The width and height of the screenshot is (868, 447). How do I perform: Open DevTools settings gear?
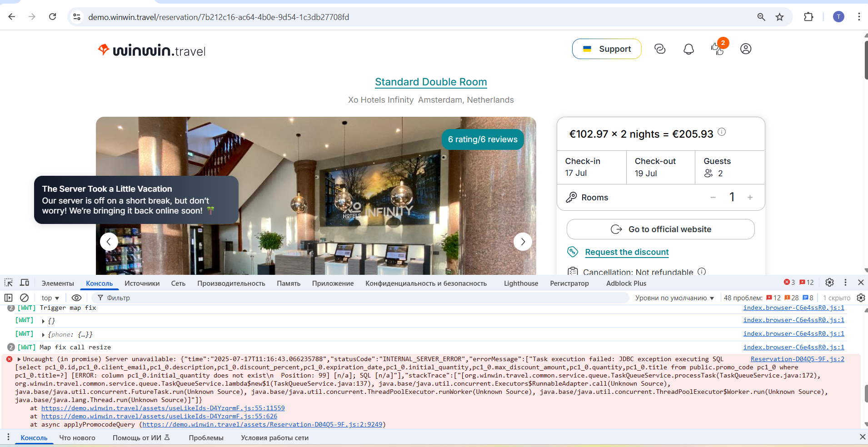coord(829,283)
